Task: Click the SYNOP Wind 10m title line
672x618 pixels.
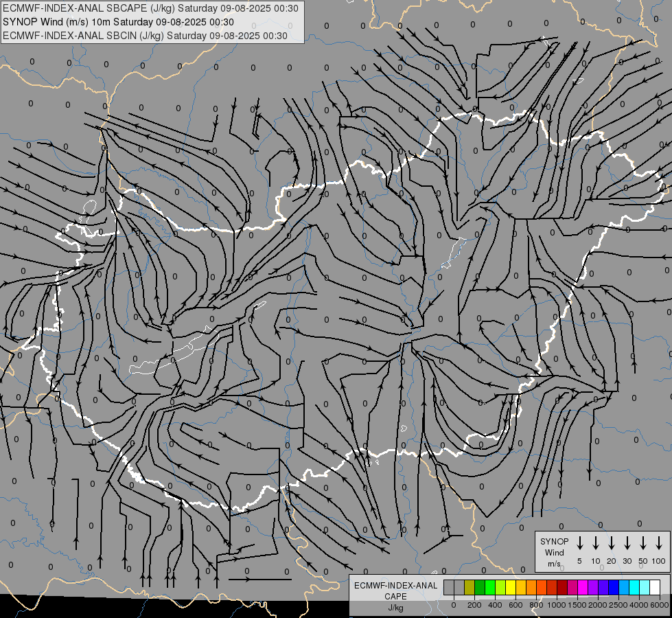Action: click(x=118, y=22)
